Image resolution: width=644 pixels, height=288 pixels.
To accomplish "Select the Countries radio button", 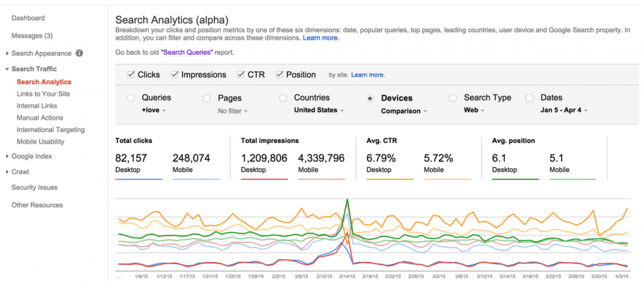I will point(283,98).
